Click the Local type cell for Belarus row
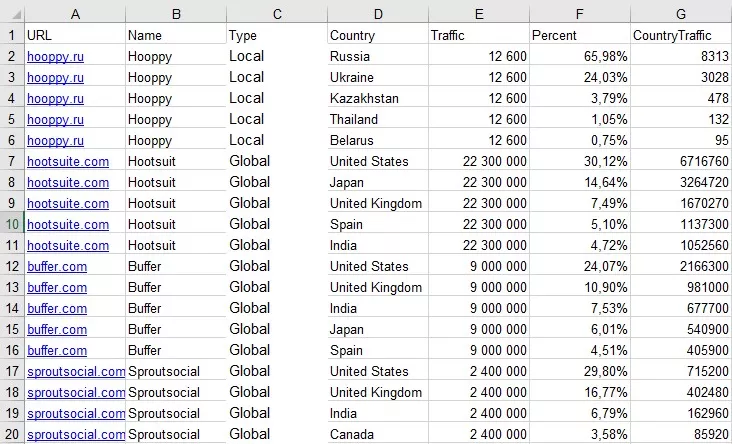732x444 pixels. point(277,141)
